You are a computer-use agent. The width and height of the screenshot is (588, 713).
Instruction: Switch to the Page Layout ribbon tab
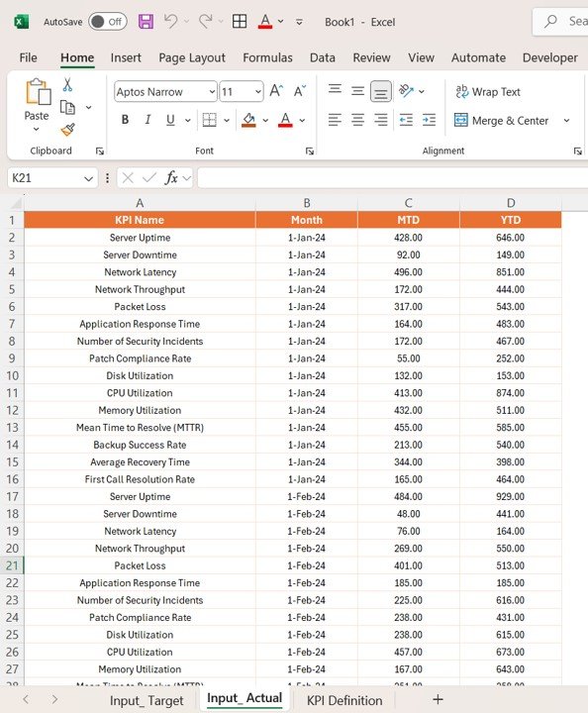(x=192, y=57)
